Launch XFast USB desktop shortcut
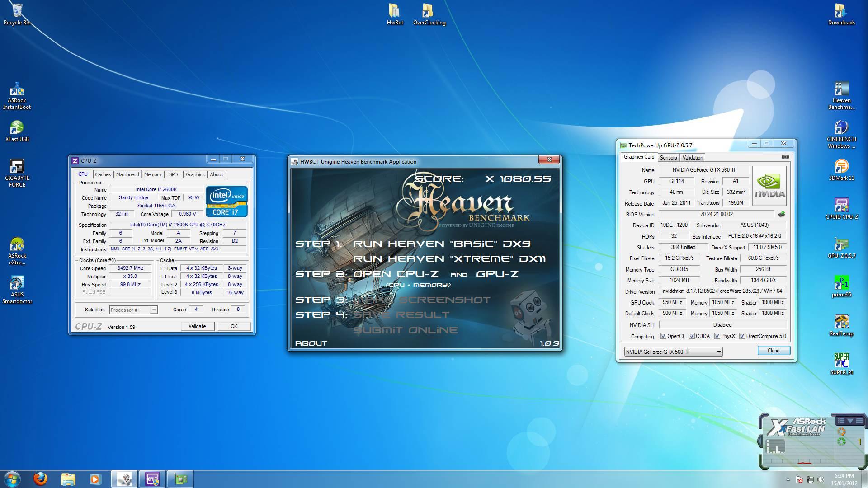The height and width of the screenshot is (488, 868). [17, 131]
